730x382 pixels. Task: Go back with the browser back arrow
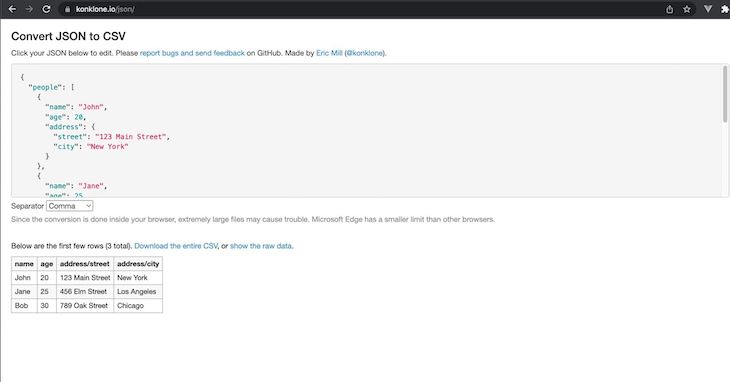13,9
